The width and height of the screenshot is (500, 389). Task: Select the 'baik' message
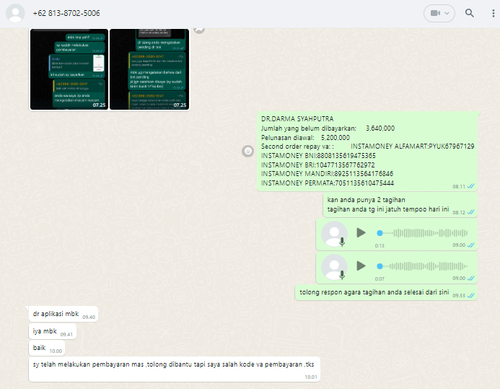coord(47,348)
